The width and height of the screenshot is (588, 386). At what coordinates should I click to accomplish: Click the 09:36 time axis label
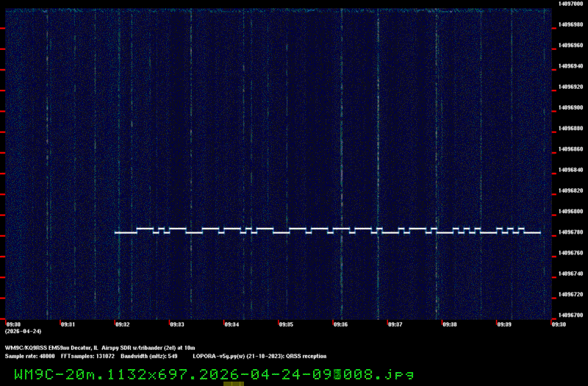340,324
